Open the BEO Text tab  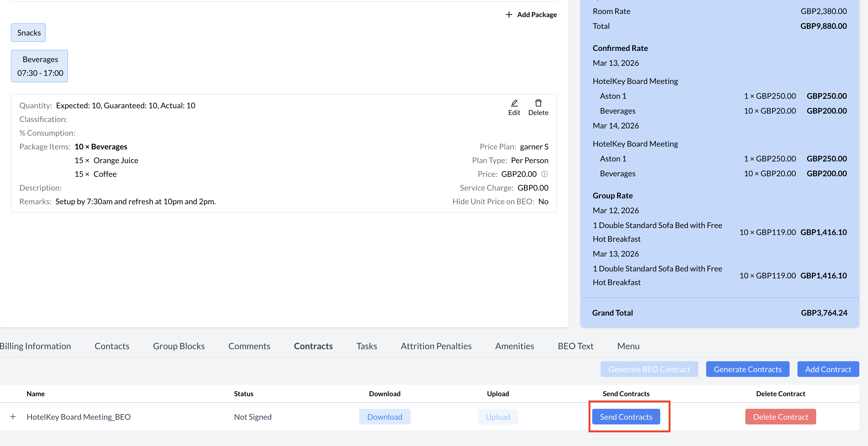point(575,346)
